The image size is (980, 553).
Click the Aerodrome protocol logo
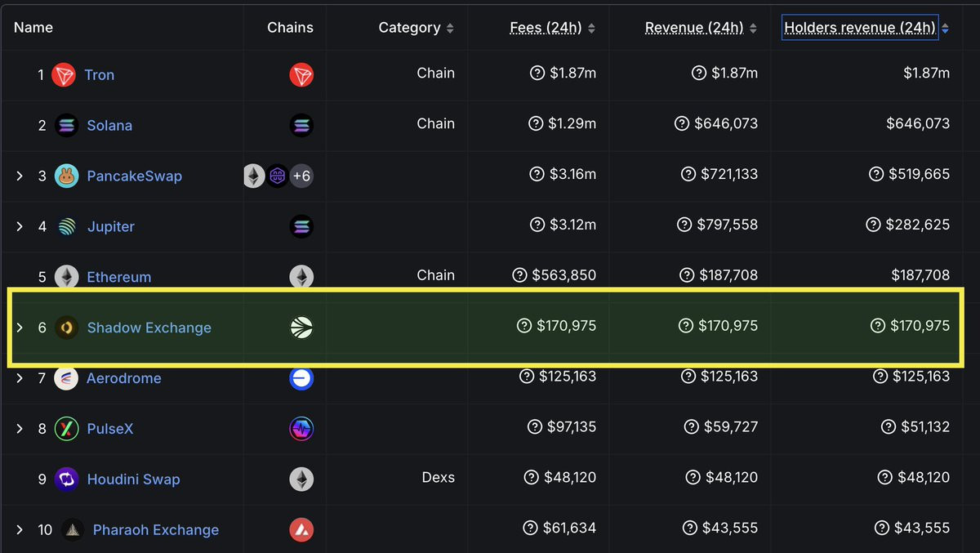tap(67, 378)
